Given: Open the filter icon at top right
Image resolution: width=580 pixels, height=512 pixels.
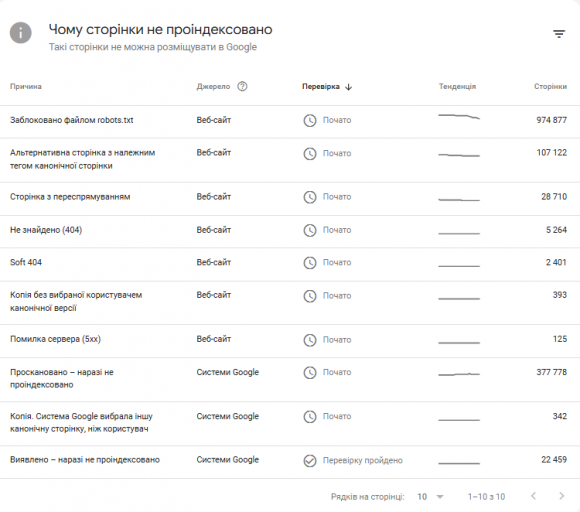Looking at the screenshot, I should point(559,34).
